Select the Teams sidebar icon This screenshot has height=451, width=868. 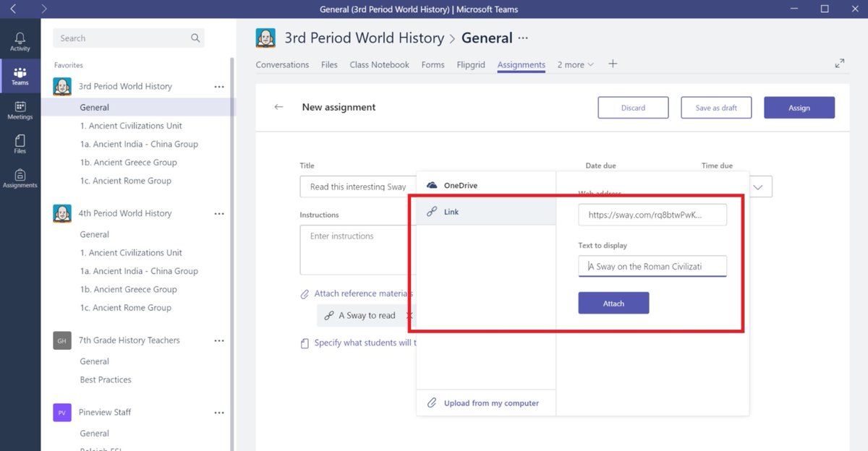(20, 76)
